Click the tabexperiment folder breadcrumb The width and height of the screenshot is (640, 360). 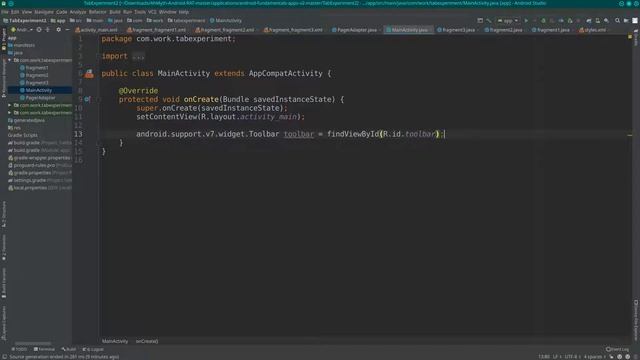[186, 20]
